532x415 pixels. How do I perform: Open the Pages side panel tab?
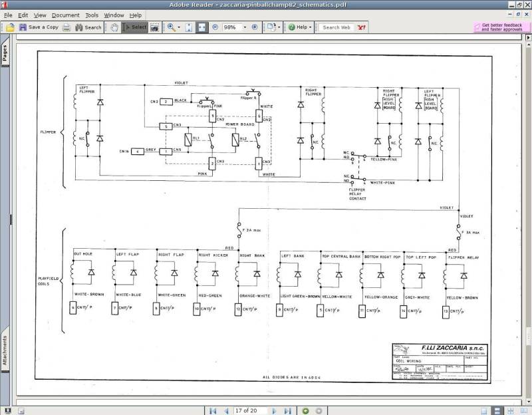pyautogui.click(x=5, y=53)
